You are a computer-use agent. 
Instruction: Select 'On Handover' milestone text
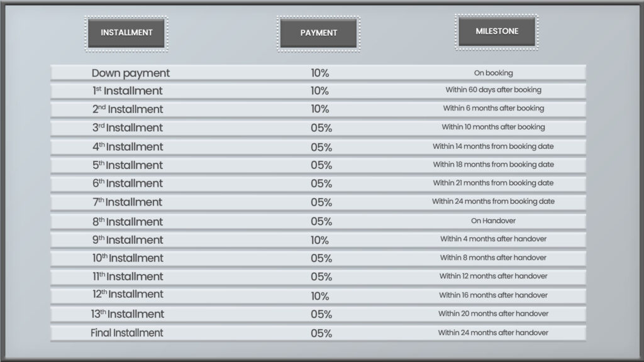click(493, 221)
